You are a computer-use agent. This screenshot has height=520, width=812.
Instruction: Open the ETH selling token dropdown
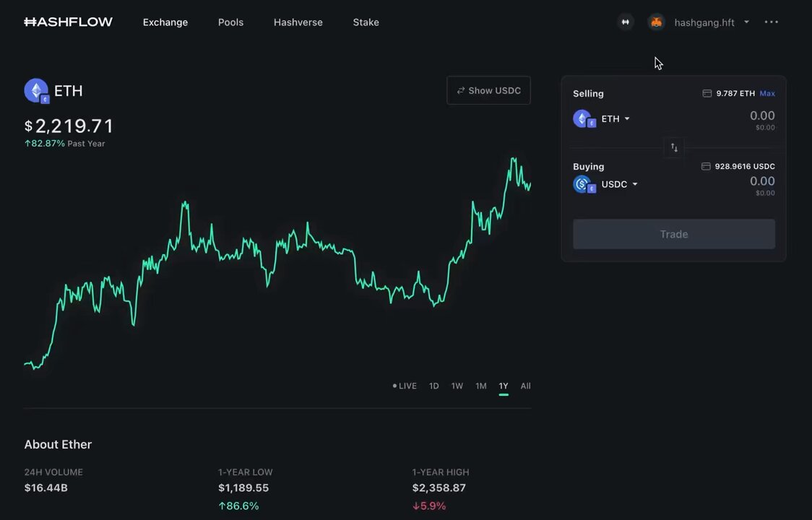(616, 118)
